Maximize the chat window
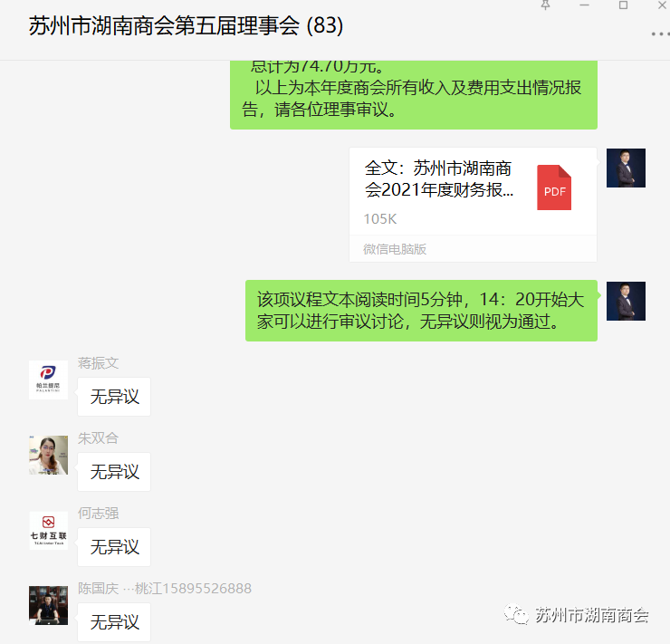Screen dimensions: 670x644 coord(624,5)
